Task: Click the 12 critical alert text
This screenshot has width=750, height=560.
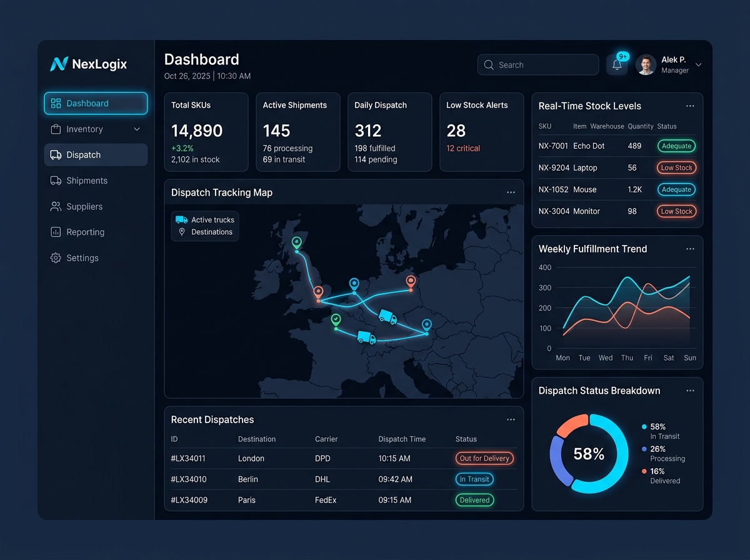Action: [x=463, y=148]
